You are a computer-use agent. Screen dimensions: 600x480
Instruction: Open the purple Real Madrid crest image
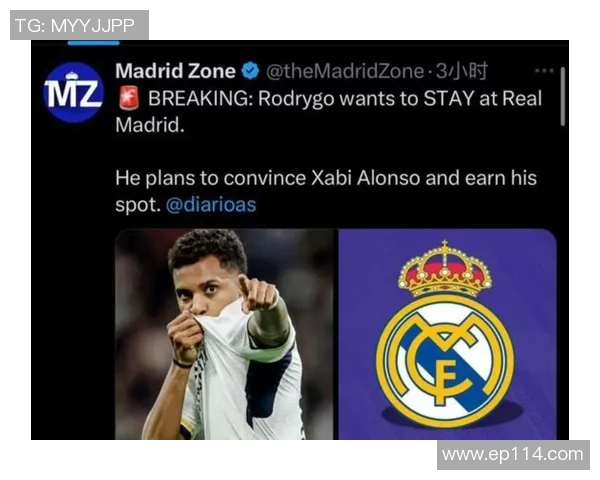point(447,334)
